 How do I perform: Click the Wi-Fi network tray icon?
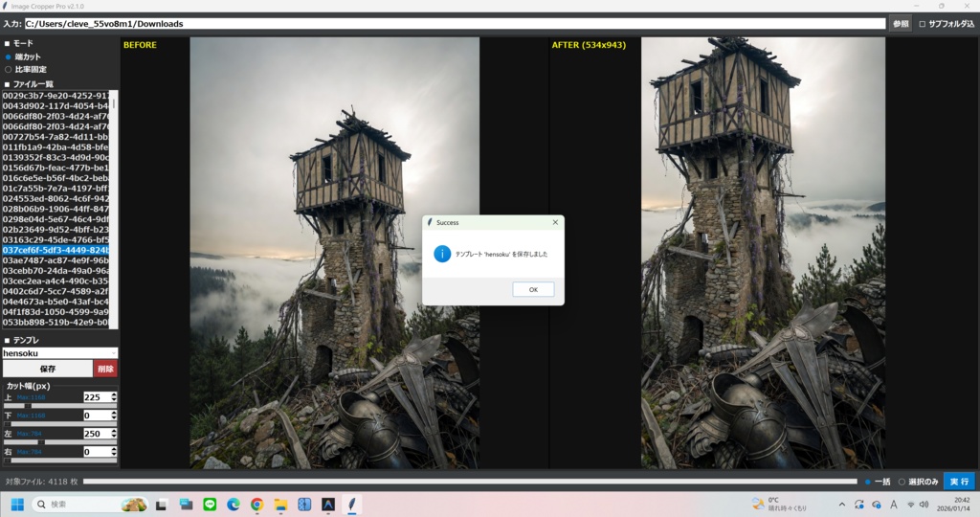pyautogui.click(x=911, y=505)
